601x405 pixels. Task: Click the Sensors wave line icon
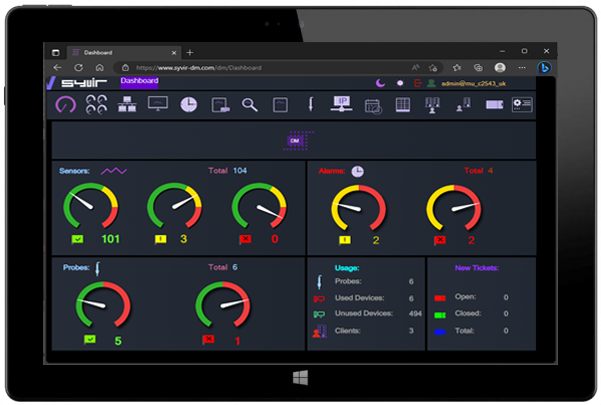[x=114, y=171]
